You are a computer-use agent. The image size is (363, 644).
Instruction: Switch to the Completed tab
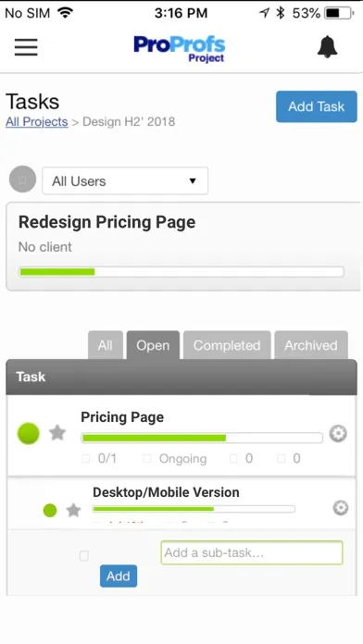click(227, 345)
